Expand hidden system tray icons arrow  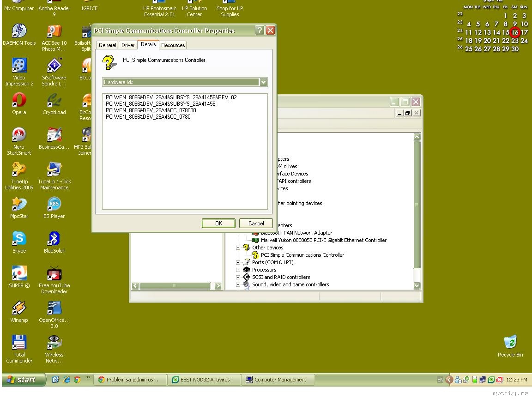click(x=449, y=380)
